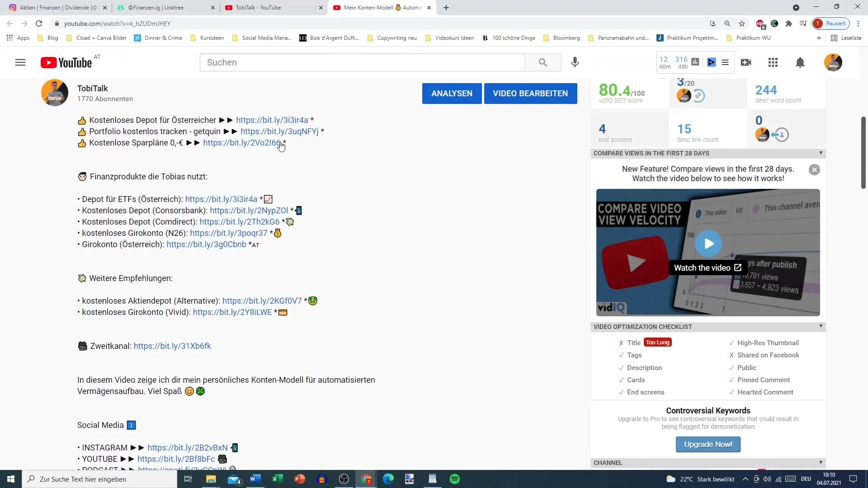The image size is (868, 488).
Task: Click the VIDEO BEARBEITEN button
Action: tap(530, 94)
